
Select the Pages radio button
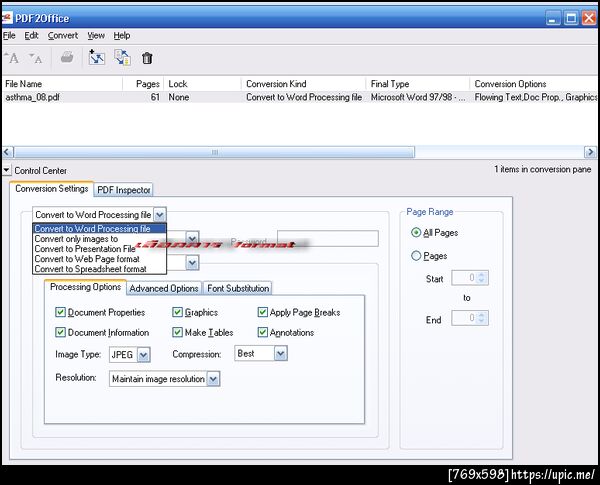click(416, 255)
